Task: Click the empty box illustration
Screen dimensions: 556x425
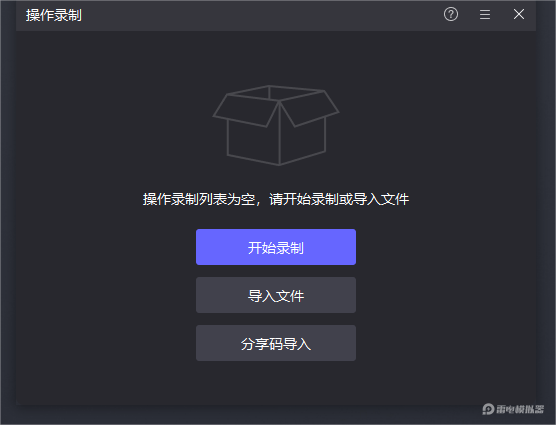Action: [x=276, y=125]
